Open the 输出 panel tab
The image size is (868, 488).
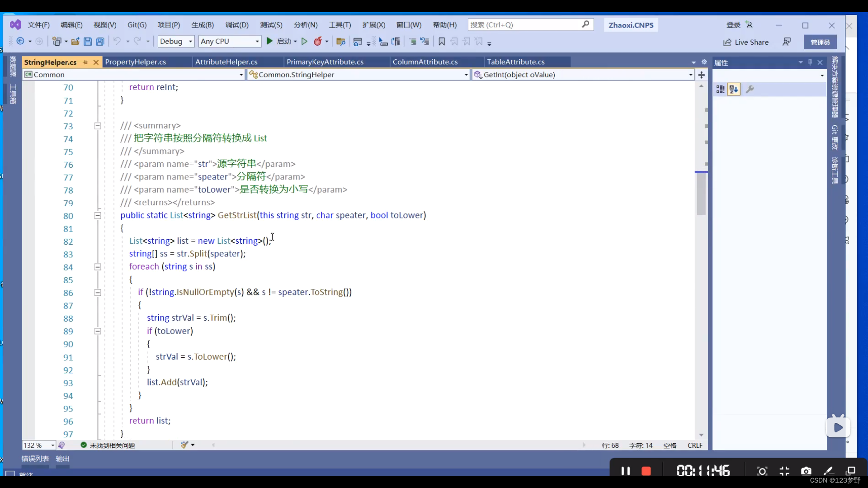(x=62, y=459)
